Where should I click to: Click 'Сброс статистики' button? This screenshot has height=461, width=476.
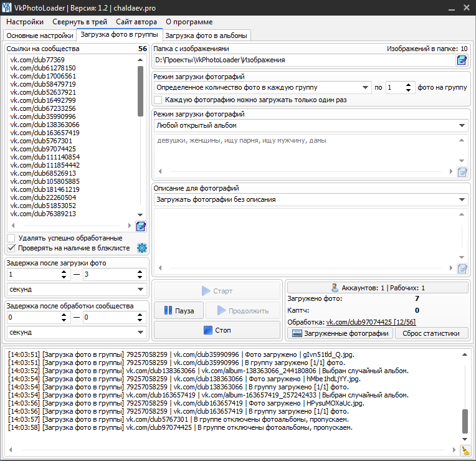coord(431,333)
